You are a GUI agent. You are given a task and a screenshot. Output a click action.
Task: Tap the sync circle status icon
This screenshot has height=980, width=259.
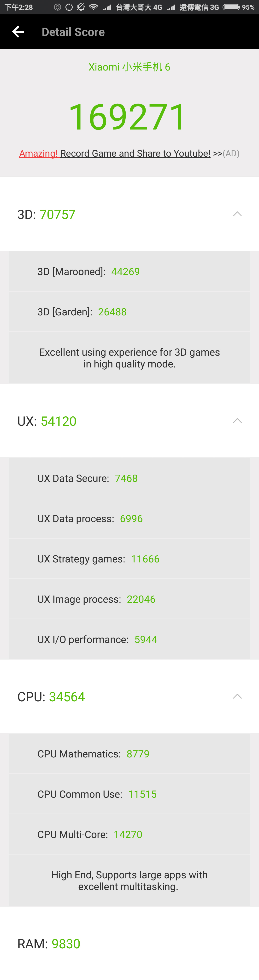(69, 7)
